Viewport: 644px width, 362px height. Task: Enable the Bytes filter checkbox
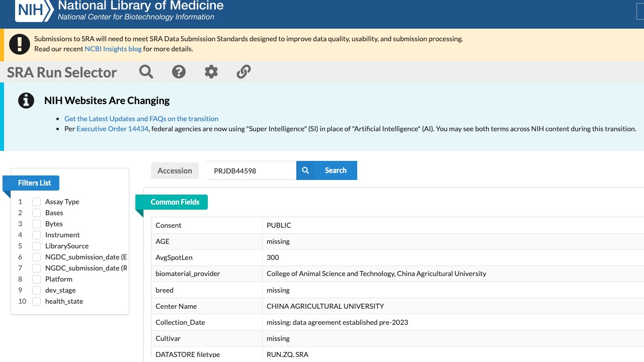coord(36,224)
